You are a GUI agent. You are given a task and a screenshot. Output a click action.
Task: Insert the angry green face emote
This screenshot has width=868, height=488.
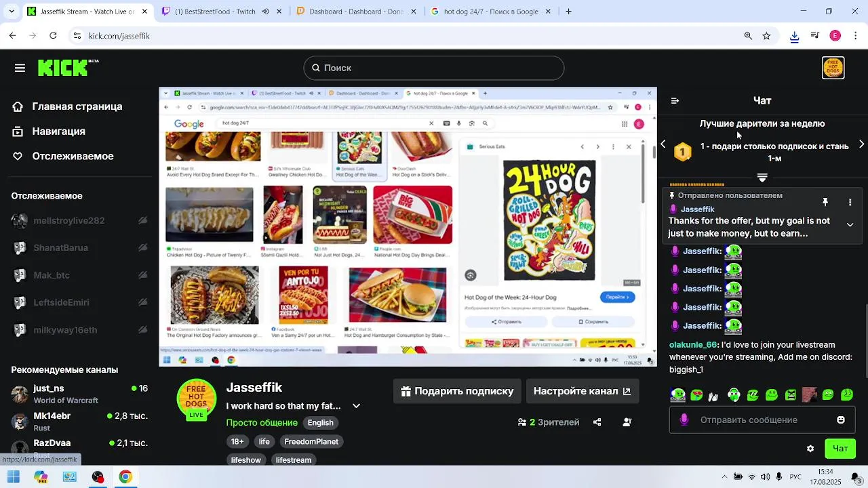click(791, 394)
